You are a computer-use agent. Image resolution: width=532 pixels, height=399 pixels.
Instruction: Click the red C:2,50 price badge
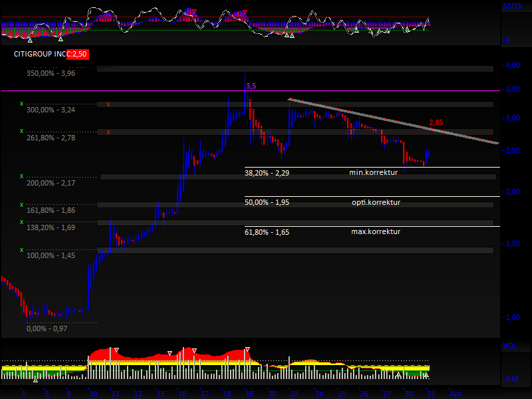77,54
